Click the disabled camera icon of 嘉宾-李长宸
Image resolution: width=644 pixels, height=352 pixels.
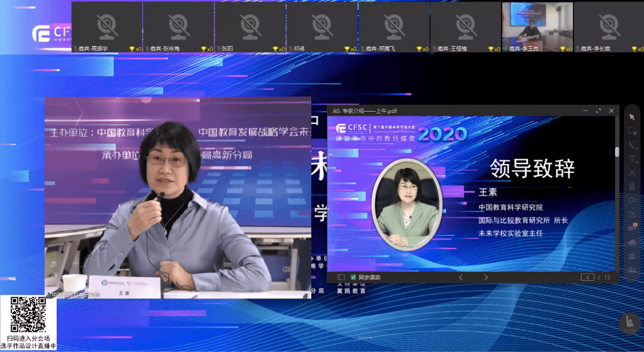tap(609, 26)
